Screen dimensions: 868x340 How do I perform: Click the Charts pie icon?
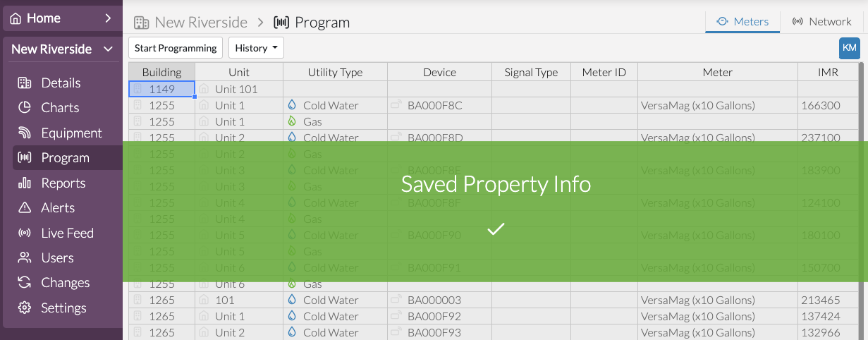[x=25, y=107]
